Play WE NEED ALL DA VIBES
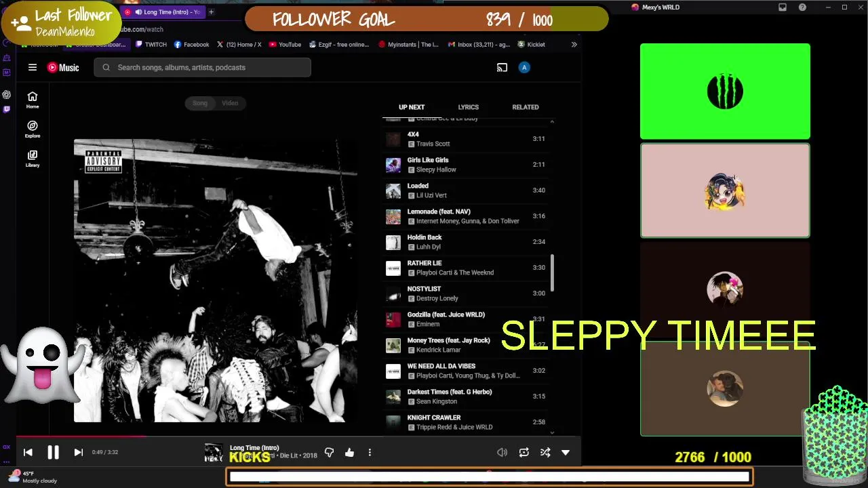The height and width of the screenshot is (488, 868). (466, 371)
